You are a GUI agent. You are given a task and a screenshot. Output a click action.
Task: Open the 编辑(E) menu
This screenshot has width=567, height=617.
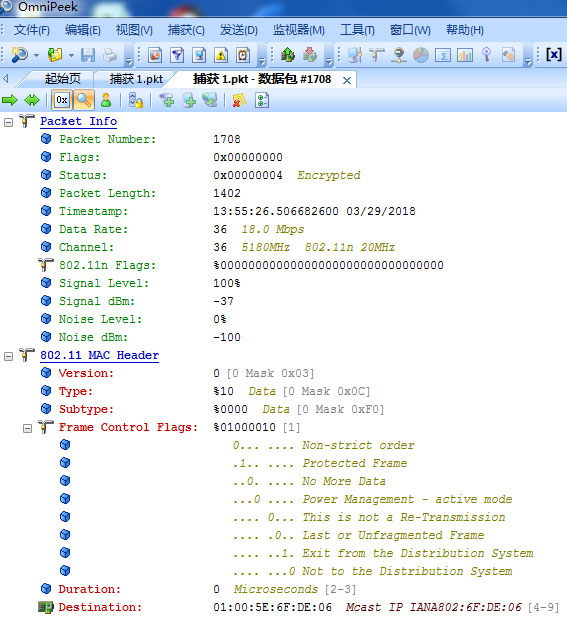[83, 30]
